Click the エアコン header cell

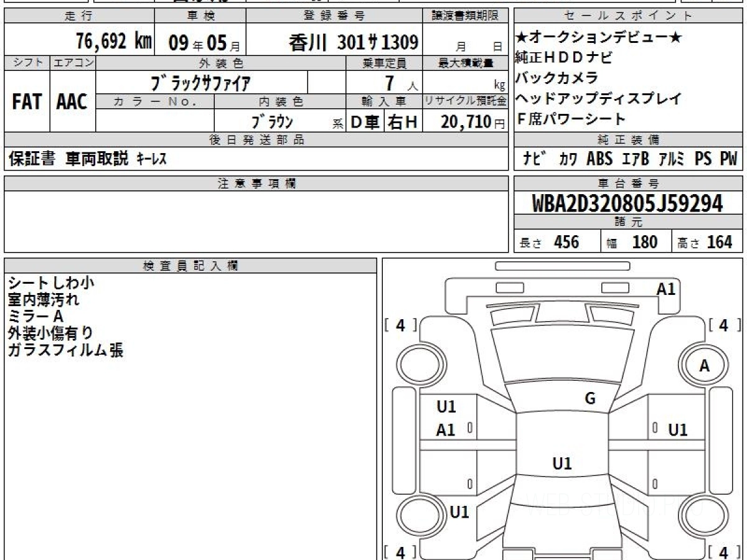[73, 63]
